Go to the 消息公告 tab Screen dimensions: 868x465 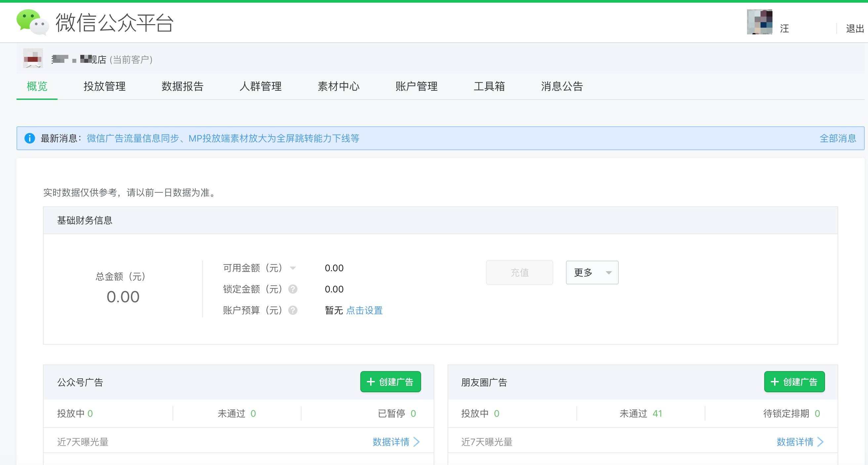562,86
